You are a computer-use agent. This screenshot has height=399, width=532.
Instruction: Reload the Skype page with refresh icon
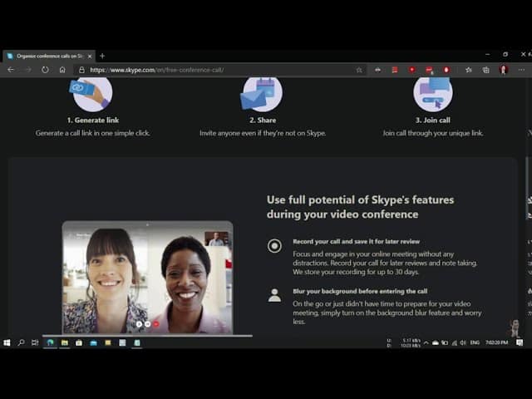[x=45, y=70]
